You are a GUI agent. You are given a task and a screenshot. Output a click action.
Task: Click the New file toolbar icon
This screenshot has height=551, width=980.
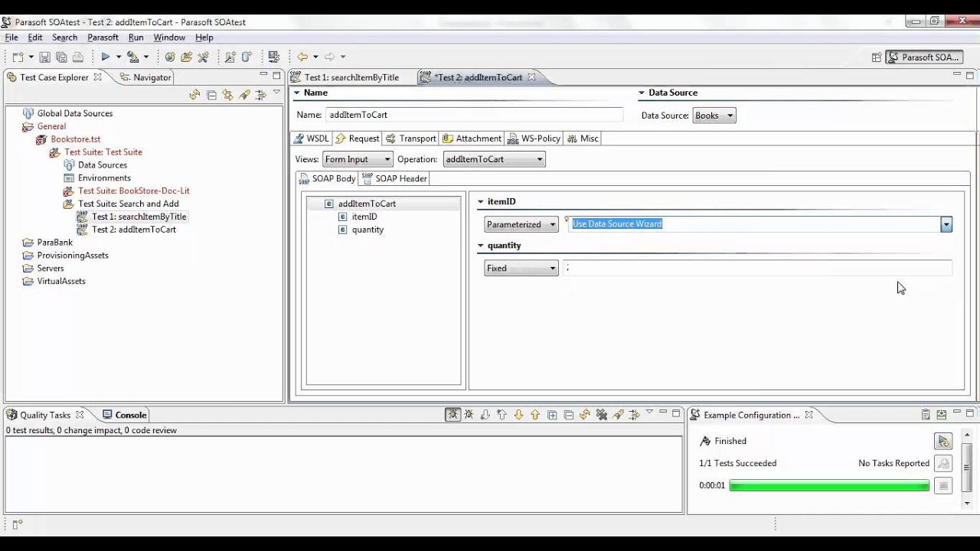tap(17, 57)
